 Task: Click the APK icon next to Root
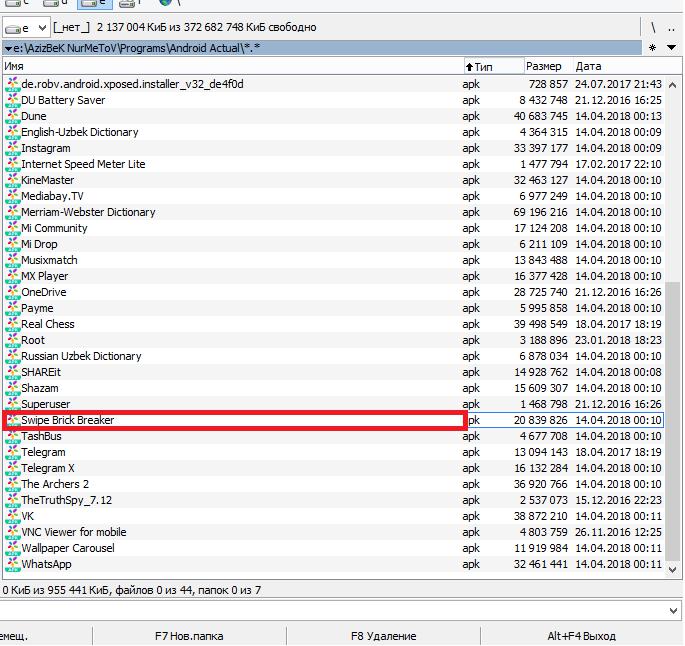(x=13, y=340)
